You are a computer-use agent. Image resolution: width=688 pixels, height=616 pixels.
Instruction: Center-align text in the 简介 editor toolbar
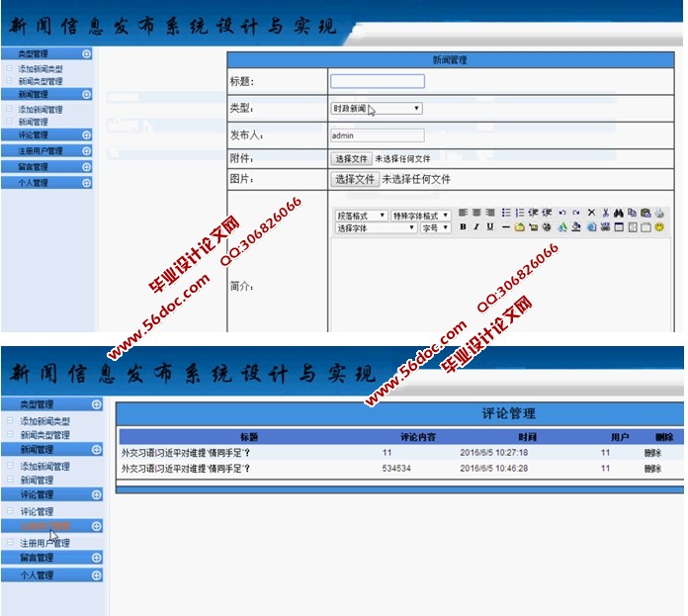(476, 213)
